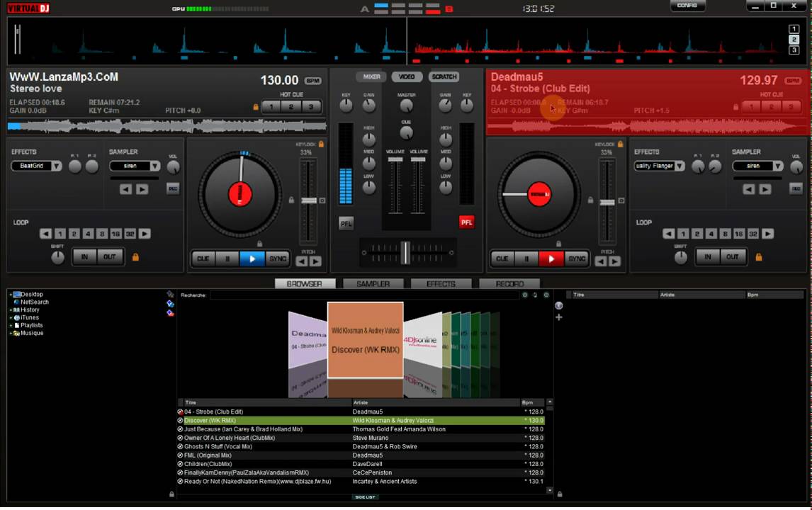The height and width of the screenshot is (510, 812).
Task: Trigger left deck hot cue 3
Action: pyautogui.click(x=311, y=107)
